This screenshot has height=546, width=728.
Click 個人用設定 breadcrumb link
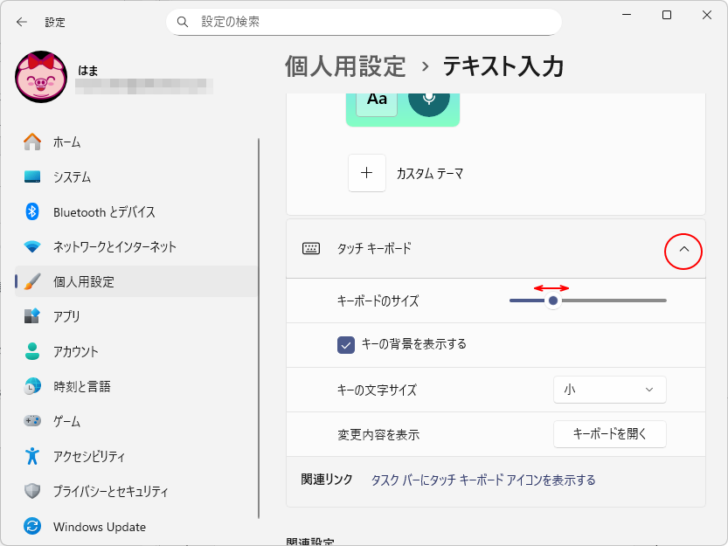coord(345,66)
